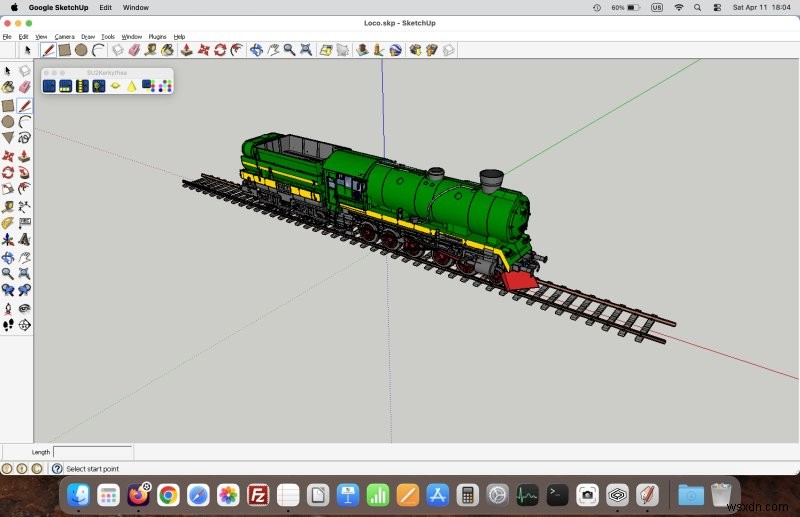Image resolution: width=800 pixels, height=517 pixels.
Task: Select the Circle tool in top toolbar
Action: point(81,50)
